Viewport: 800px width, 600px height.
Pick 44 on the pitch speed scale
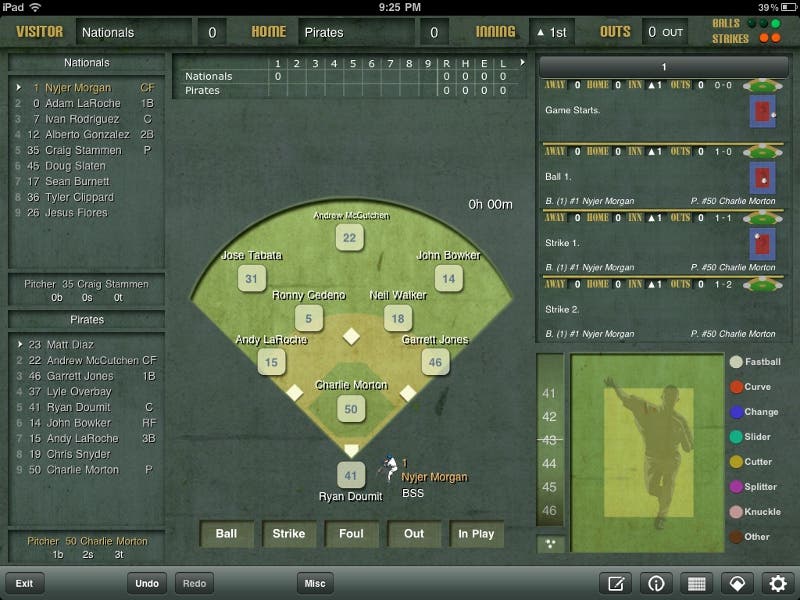pyautogui.click(x=549, y=464)
